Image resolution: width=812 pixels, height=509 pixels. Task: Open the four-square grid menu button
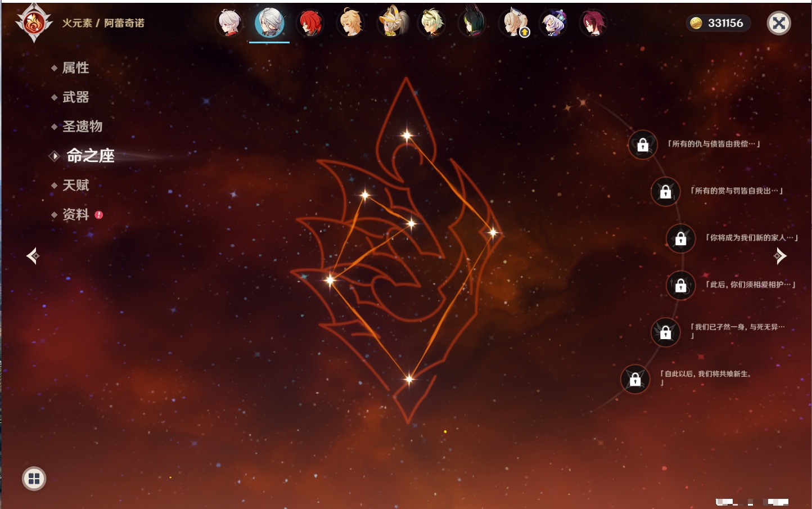[x=34, y=479]
